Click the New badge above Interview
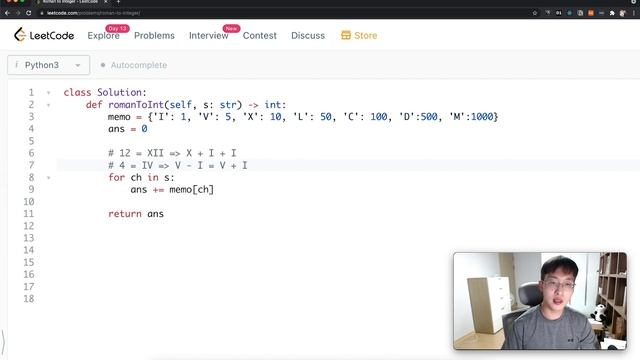Image resolution: width=640 pixels, height=360 pixels. [231, 28]
